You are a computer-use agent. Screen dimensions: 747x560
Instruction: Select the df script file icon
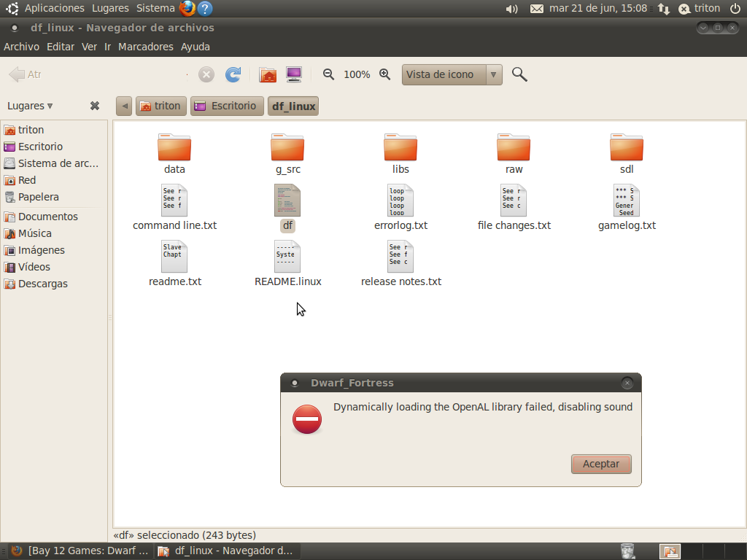pos(287,201)
